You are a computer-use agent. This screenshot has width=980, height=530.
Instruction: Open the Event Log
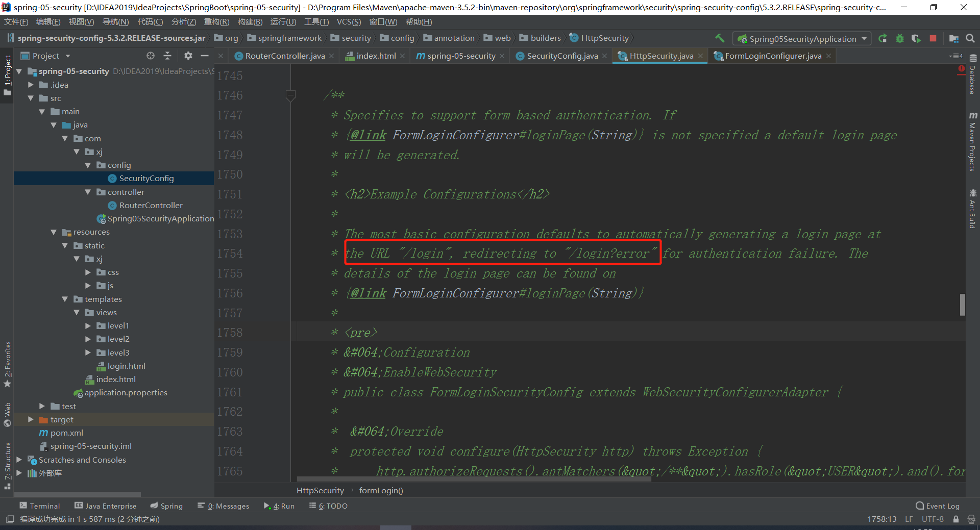(937, 506)
